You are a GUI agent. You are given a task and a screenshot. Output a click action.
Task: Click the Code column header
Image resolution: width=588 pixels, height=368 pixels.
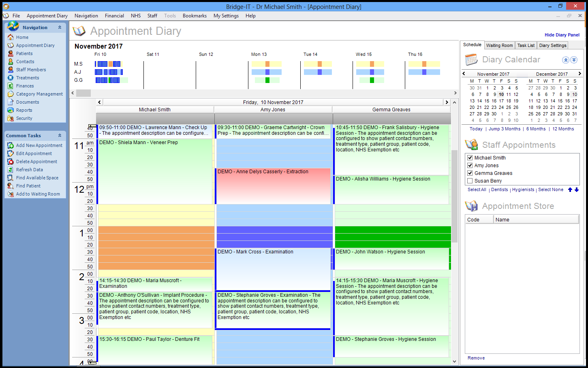point(479,219)
